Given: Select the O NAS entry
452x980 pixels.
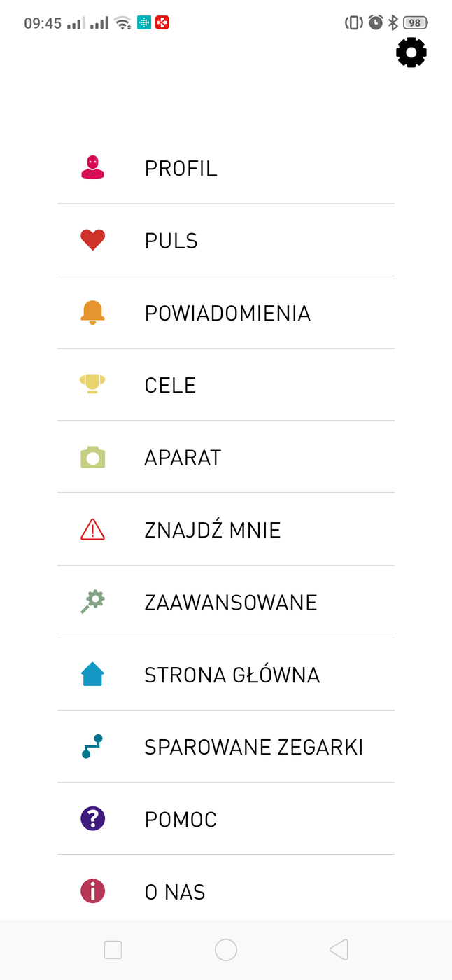Looking at the screenshot, I should point(174,892).
